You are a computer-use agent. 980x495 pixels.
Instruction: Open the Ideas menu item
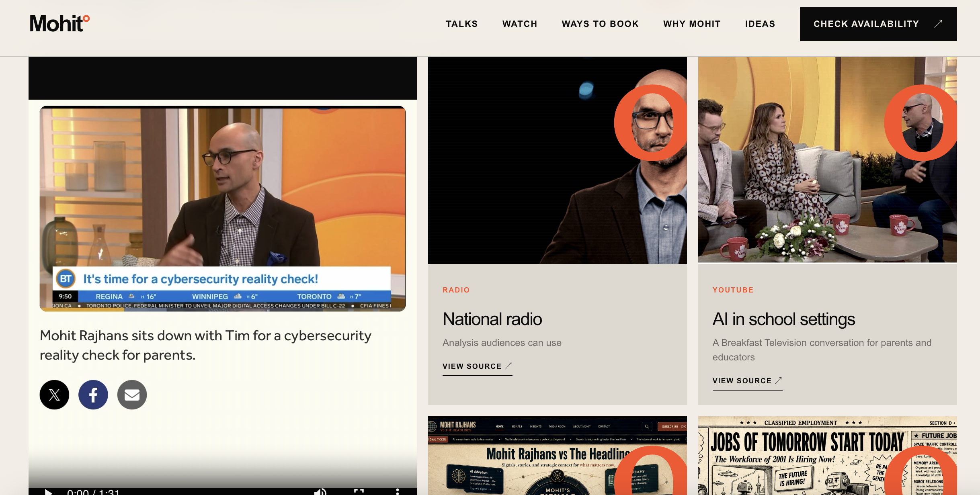pos(760,24)
